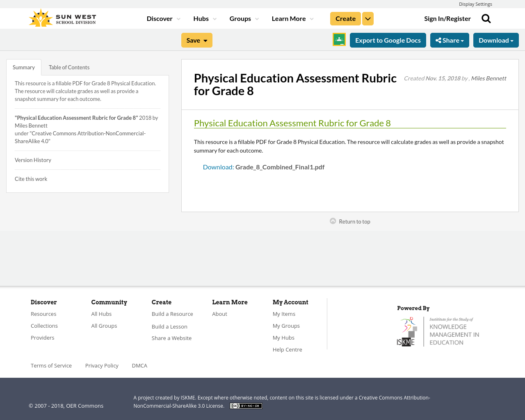Click Export to Google Docs
The image size is (525, 420).
pos(388,39)
